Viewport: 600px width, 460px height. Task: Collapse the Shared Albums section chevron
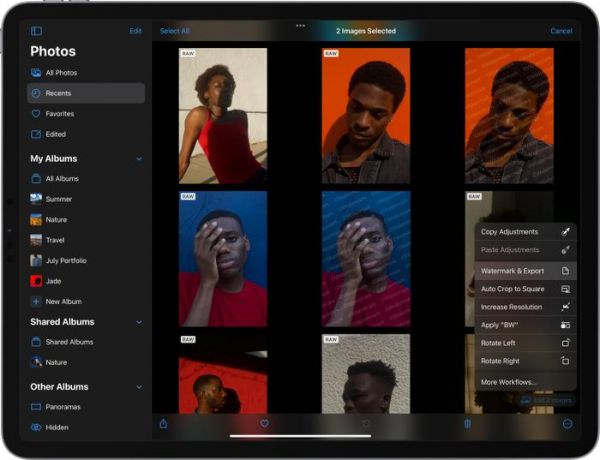tap(139, 322)
